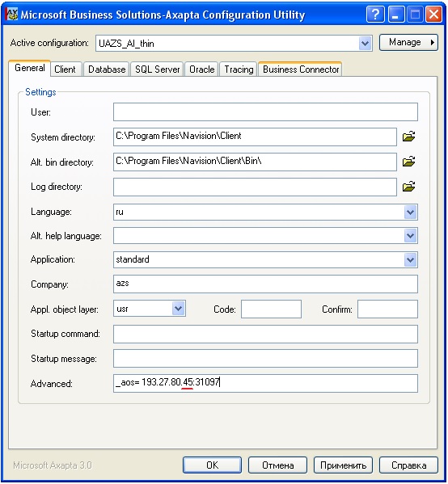Click the Отмена cancel button
Viewport: 448px width, 484px height.
pos(277,465)
